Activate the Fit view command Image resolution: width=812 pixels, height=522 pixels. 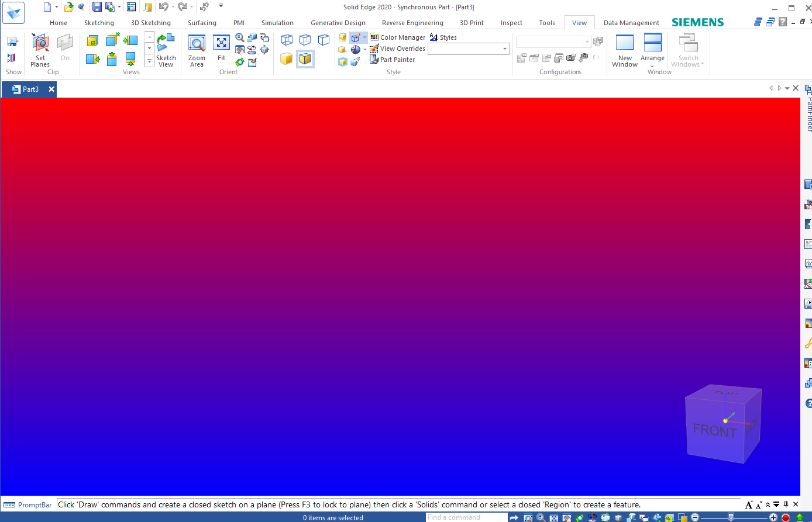point(222,50)
